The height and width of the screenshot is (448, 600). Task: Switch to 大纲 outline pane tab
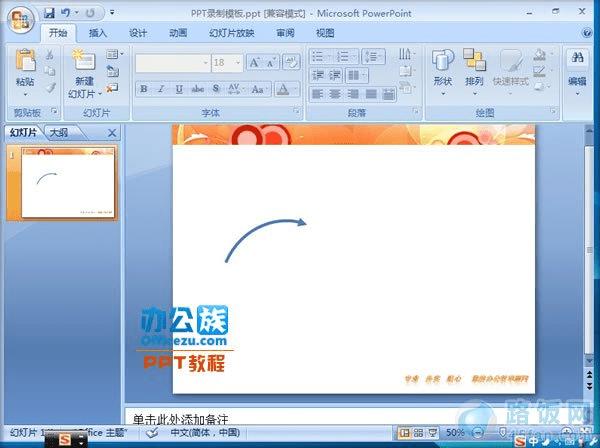[60, 133]
